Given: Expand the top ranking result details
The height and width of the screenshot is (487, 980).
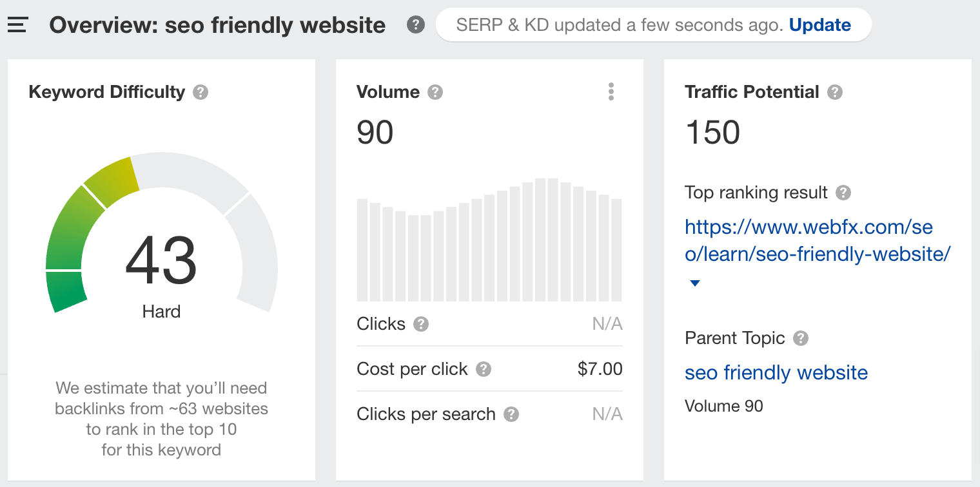Looking at the screenshot, I should click(694, 282).
